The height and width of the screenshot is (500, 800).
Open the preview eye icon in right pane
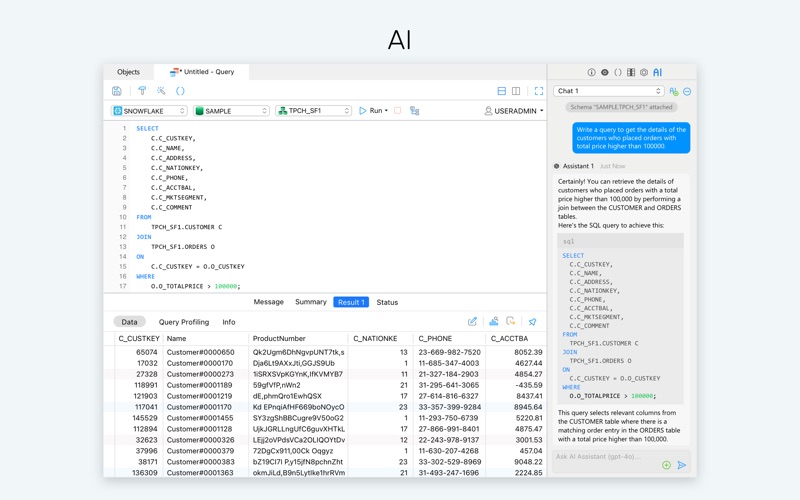(605, 72)
